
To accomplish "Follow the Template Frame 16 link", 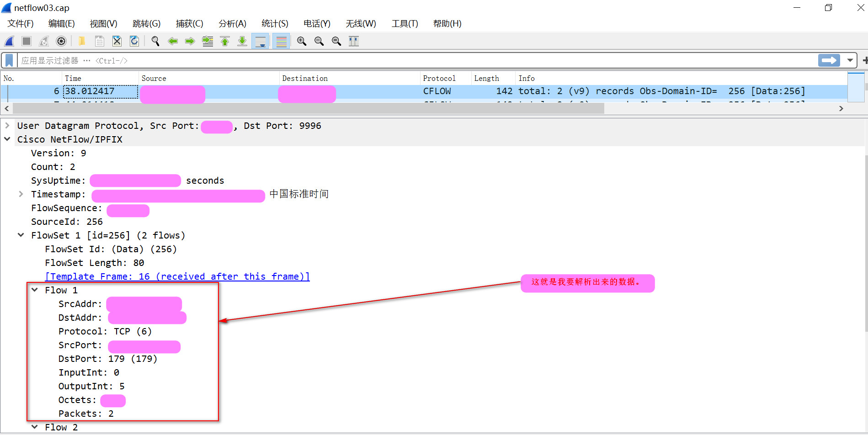I will 177,276.
